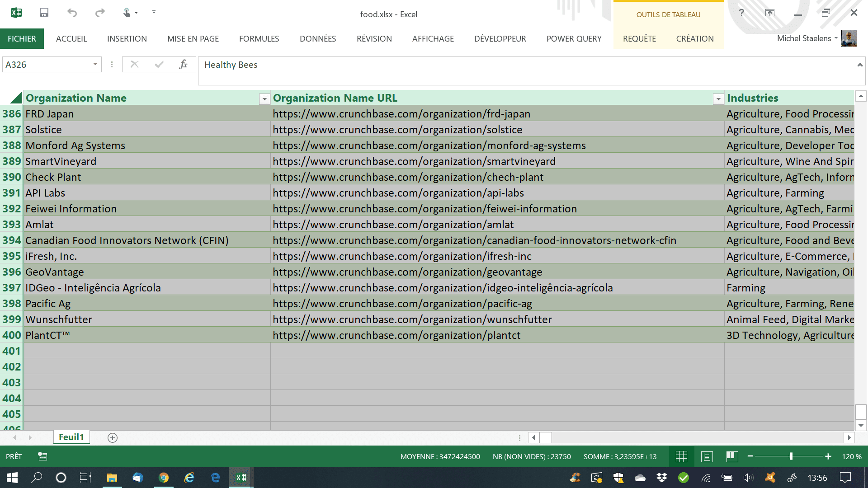Click the zoom in plus button

coord(828,456)
